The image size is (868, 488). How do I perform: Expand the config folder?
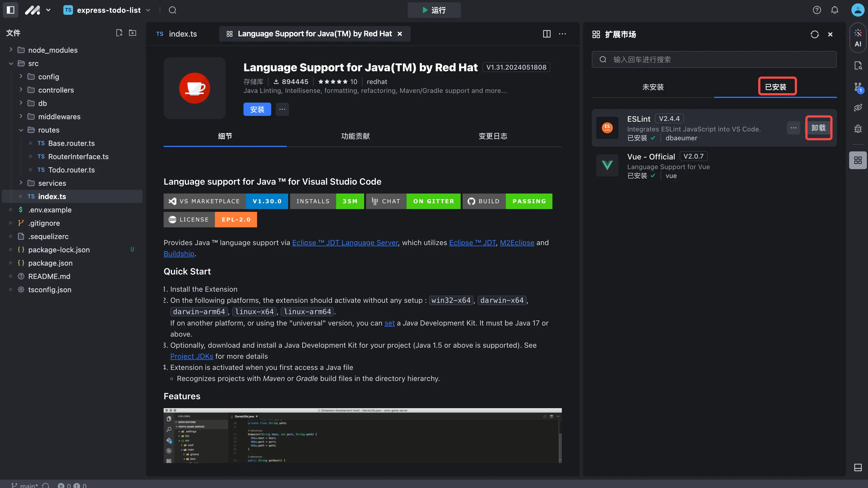pyautogui.click(x=21, y=77)
